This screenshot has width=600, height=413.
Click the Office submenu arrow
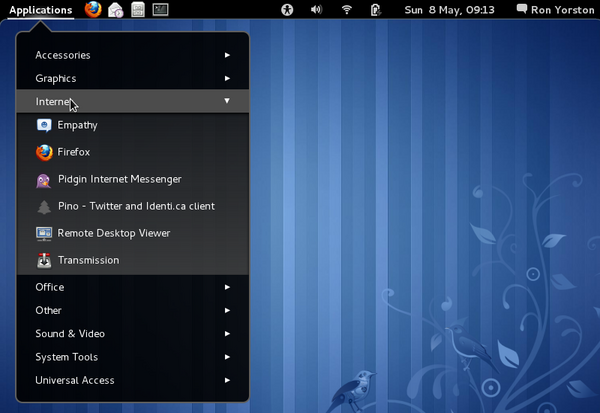click(227, 287)
